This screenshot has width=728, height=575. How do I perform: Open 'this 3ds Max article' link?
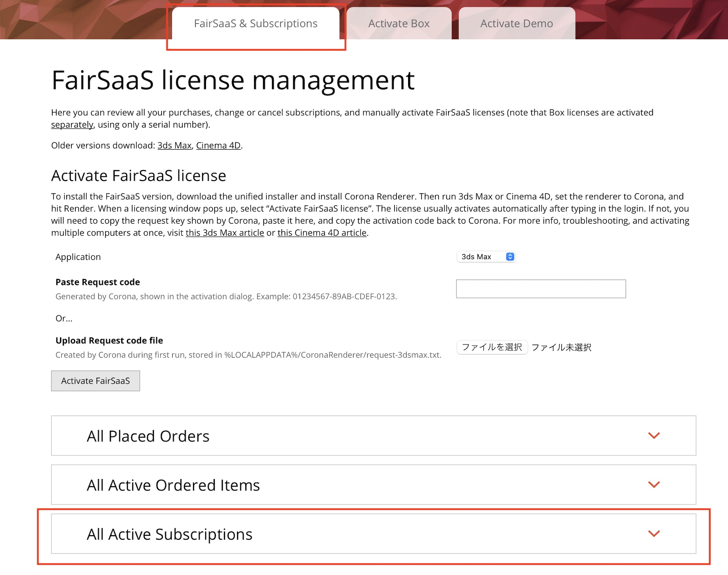225,233
